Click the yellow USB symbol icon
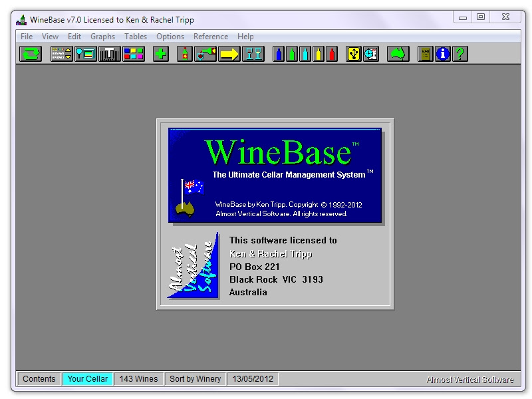 [354, 54]
